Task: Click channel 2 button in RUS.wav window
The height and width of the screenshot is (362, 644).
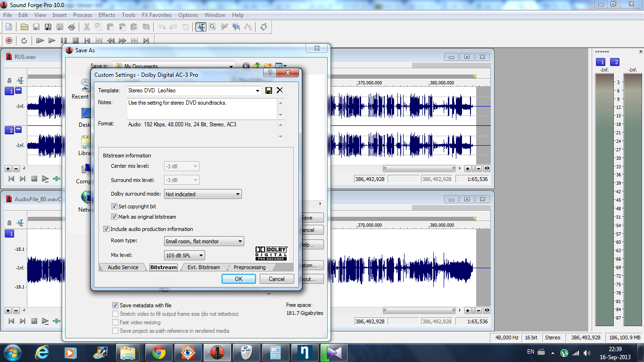Action: (9, 130)
